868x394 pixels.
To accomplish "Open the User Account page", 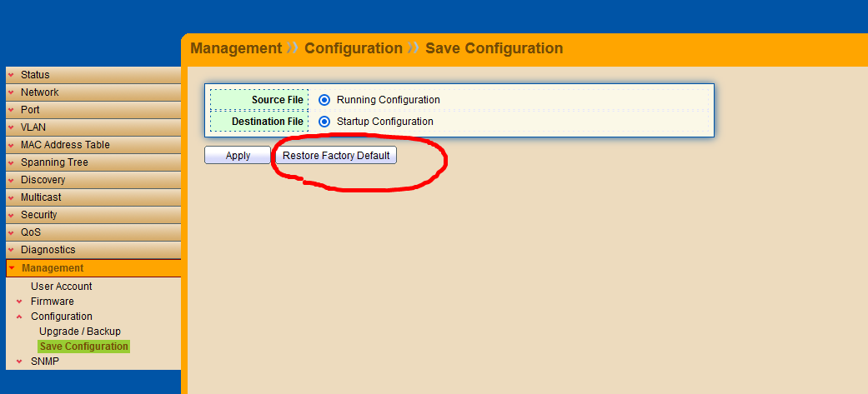I will (x=62, y=287).
